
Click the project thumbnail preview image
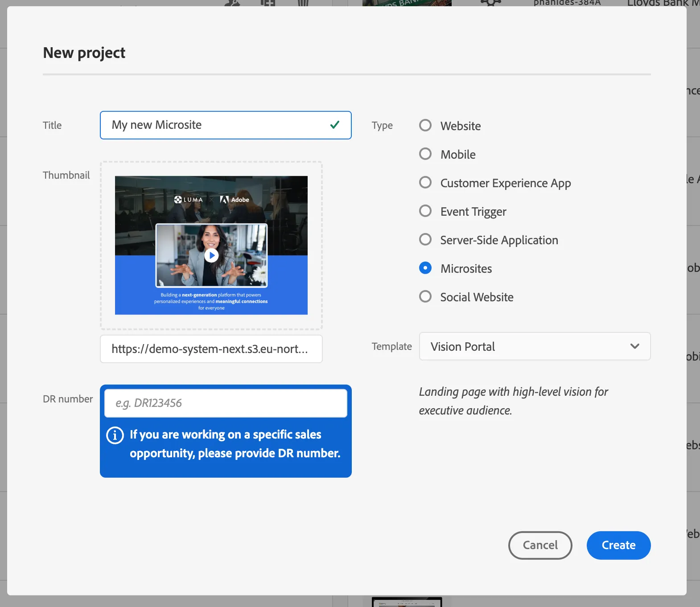pyautogui.click(x=211, y=245)
